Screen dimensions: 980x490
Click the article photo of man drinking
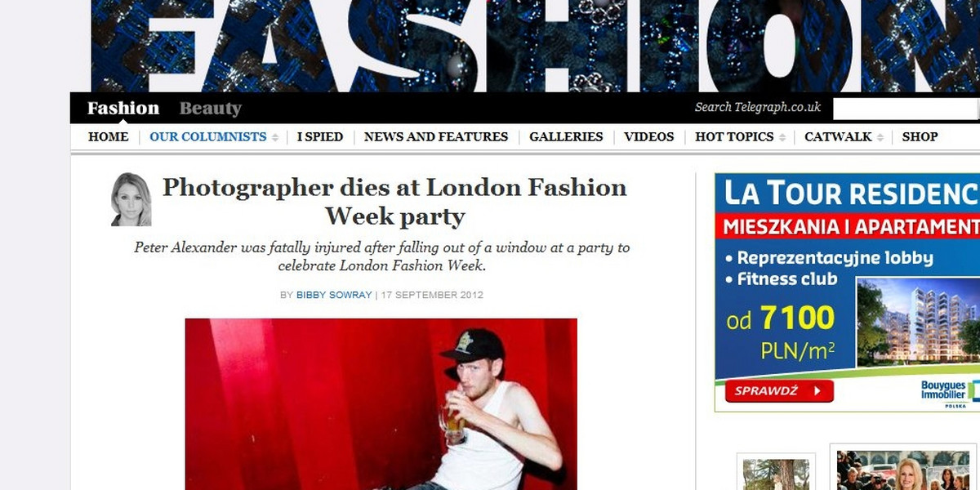point(381,404)
